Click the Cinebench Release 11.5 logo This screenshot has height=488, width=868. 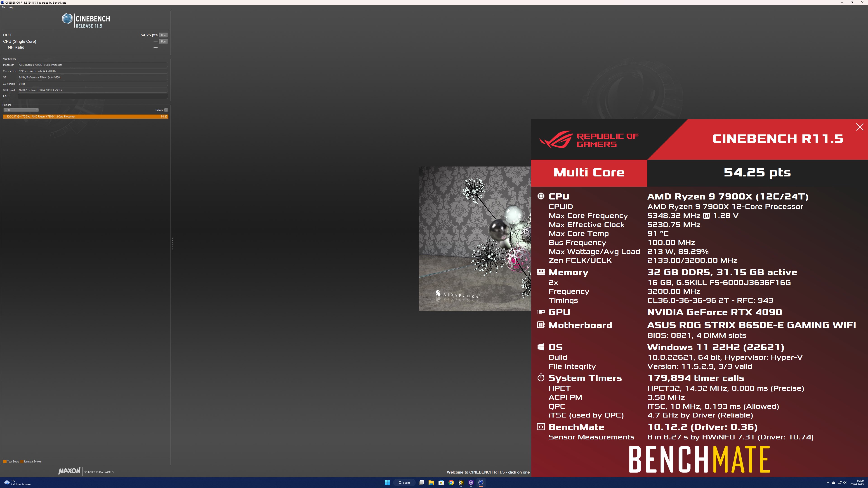point(86,20)
